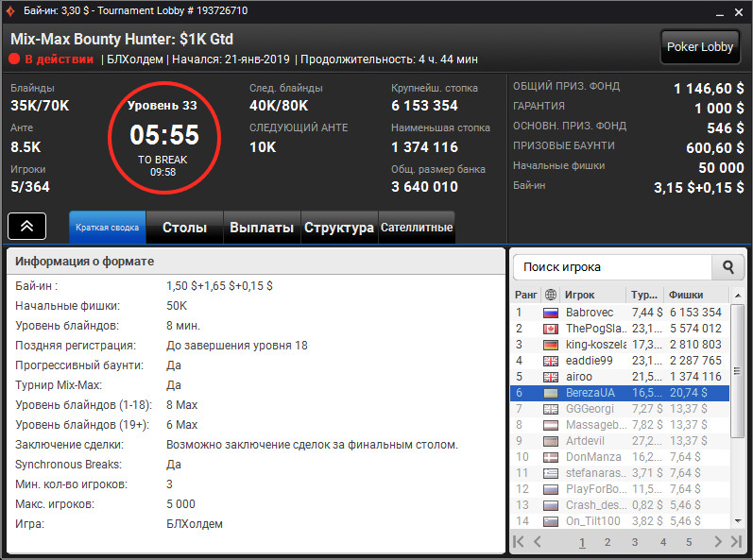Click the player search magnifier icon
Image resolution: width=753 pixels, height=560 pixels.
point(728,267)
